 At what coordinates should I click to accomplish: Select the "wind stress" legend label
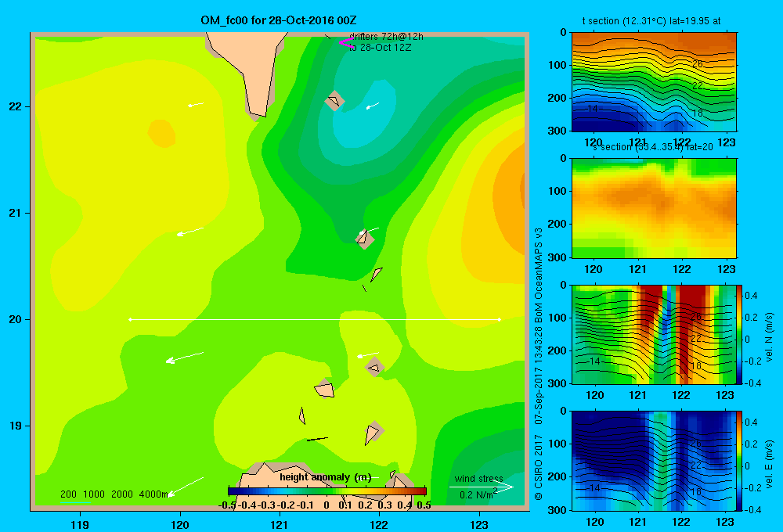[x=478, y=479]
